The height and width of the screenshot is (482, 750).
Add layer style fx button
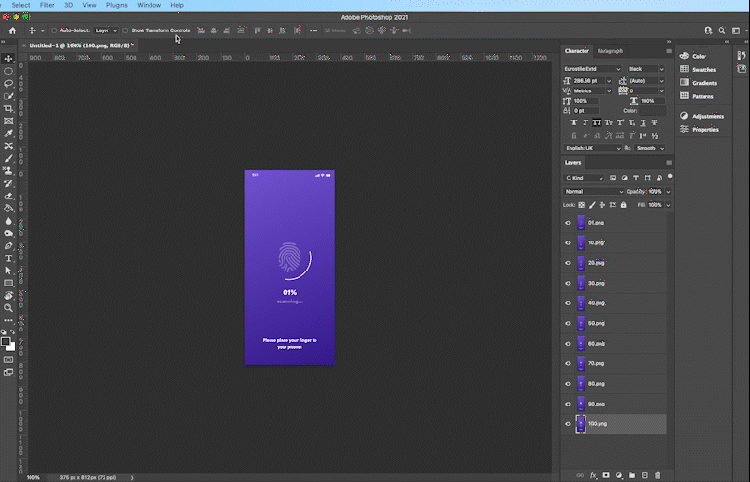click(593, 475)
